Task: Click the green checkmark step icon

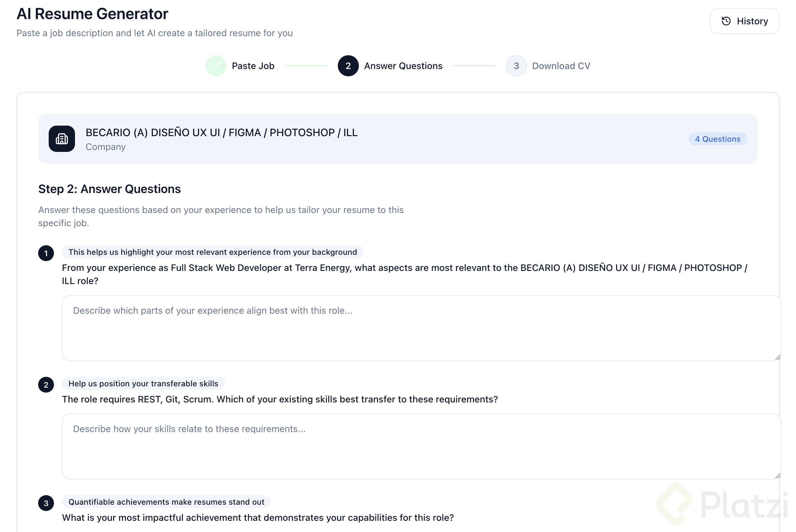Action: [x=216, y=66]
